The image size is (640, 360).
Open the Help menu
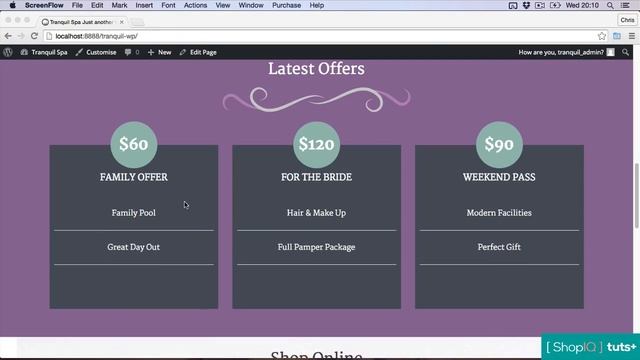[316, 5]
